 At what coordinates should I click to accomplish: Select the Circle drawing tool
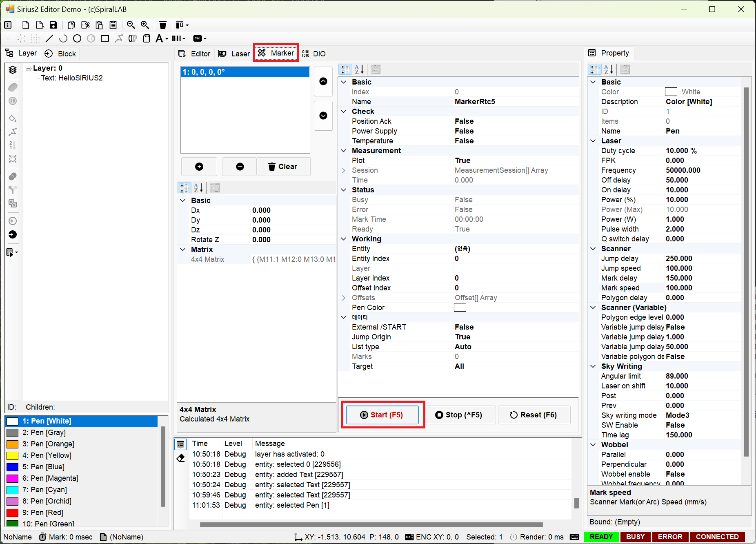pos(77,38)
